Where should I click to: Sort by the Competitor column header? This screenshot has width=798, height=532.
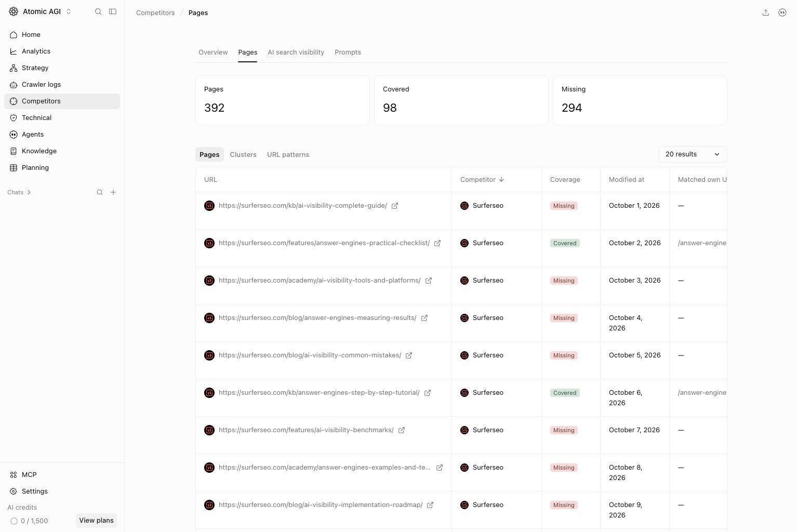click(x=482, y=180)
